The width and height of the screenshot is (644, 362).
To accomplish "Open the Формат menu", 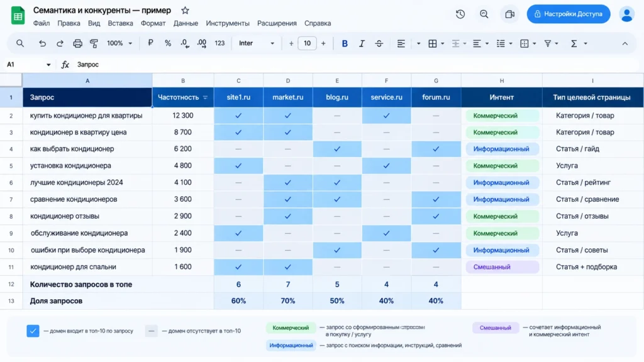I will coord(153,23).
